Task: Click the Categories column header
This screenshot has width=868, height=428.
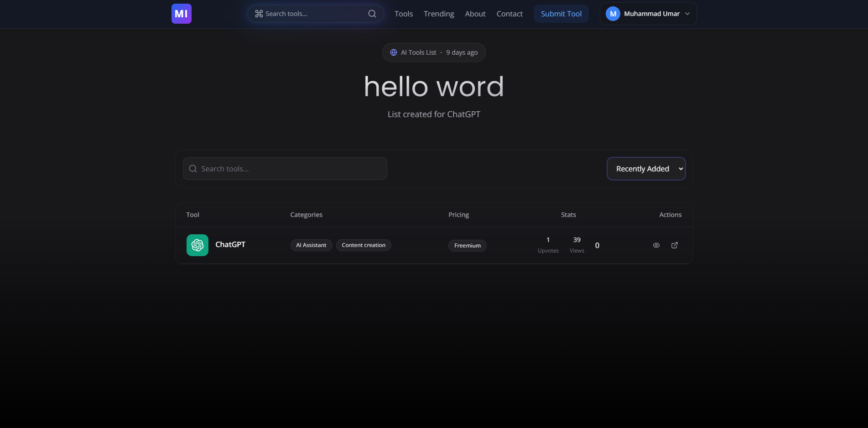Action: click(307, 215)
